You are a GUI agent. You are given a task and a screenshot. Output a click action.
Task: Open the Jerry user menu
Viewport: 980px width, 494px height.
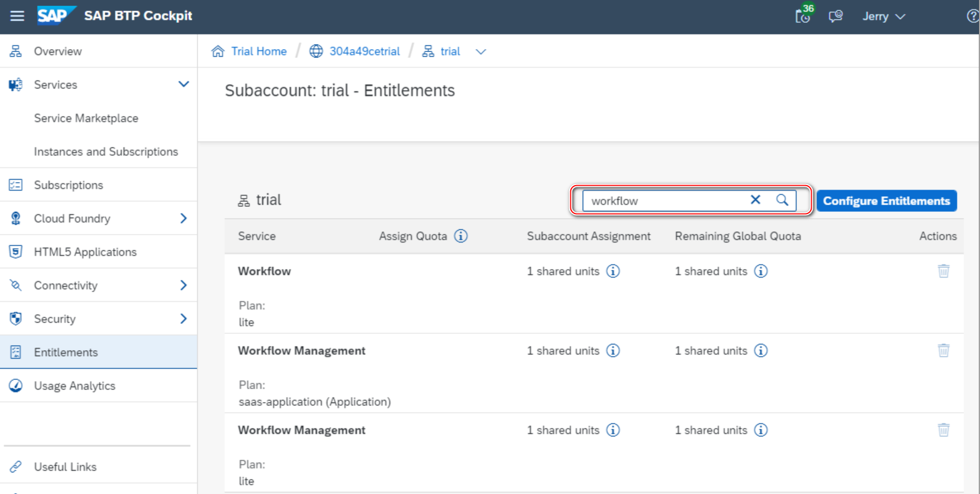coord(884,16)
